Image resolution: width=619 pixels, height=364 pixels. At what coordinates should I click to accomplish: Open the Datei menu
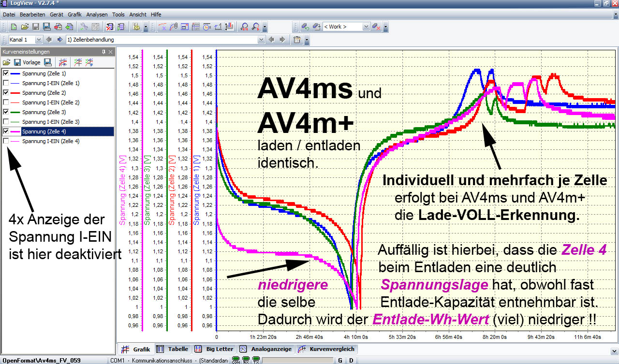9,15
